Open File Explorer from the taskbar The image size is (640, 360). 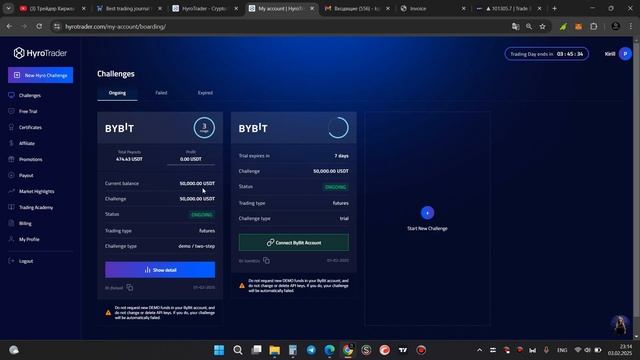[275, 350]
